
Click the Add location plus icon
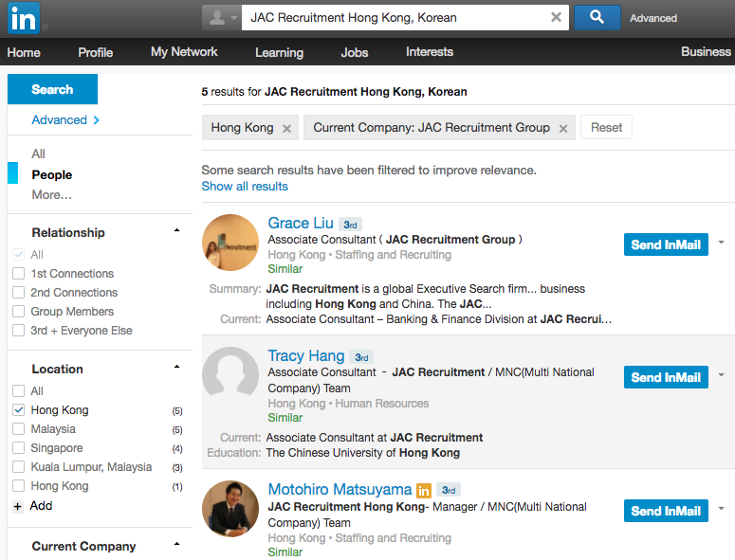tap(18, 507)
